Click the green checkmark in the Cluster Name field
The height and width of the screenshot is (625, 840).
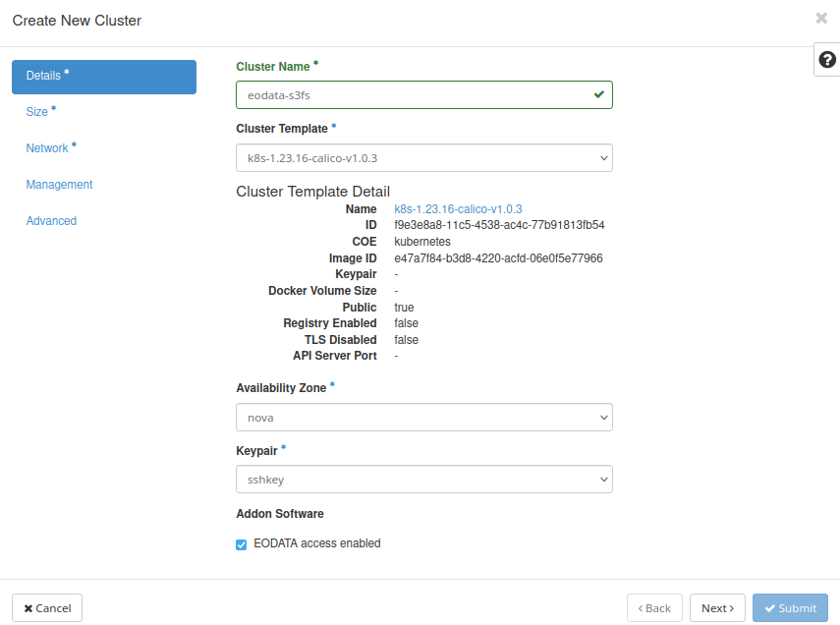pyautogui.click(x=598, y=94)
